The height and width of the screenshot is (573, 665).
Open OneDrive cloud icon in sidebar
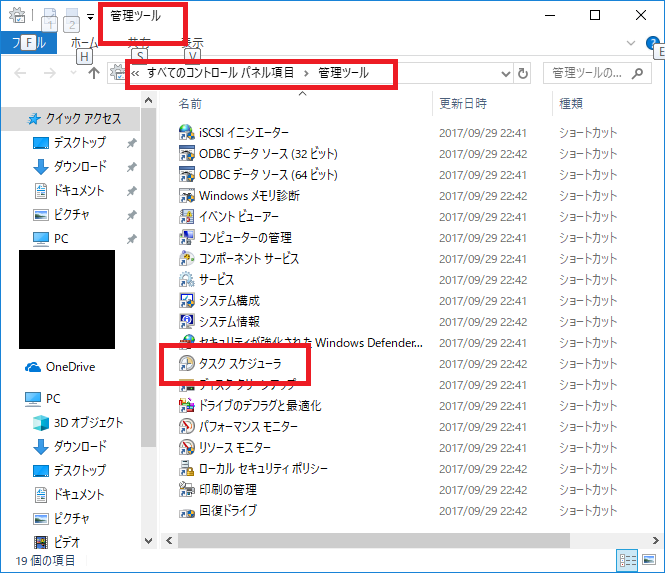(33, 367)
